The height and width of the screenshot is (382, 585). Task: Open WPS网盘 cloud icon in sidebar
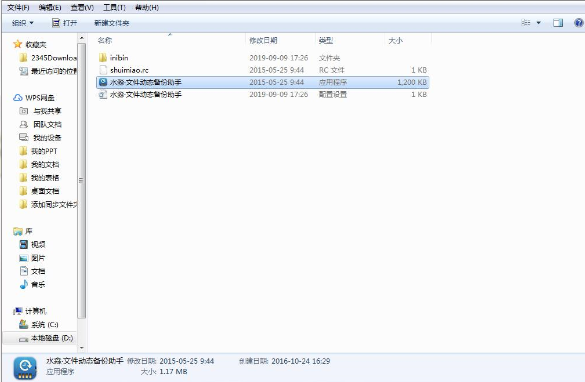click(18, 98)
